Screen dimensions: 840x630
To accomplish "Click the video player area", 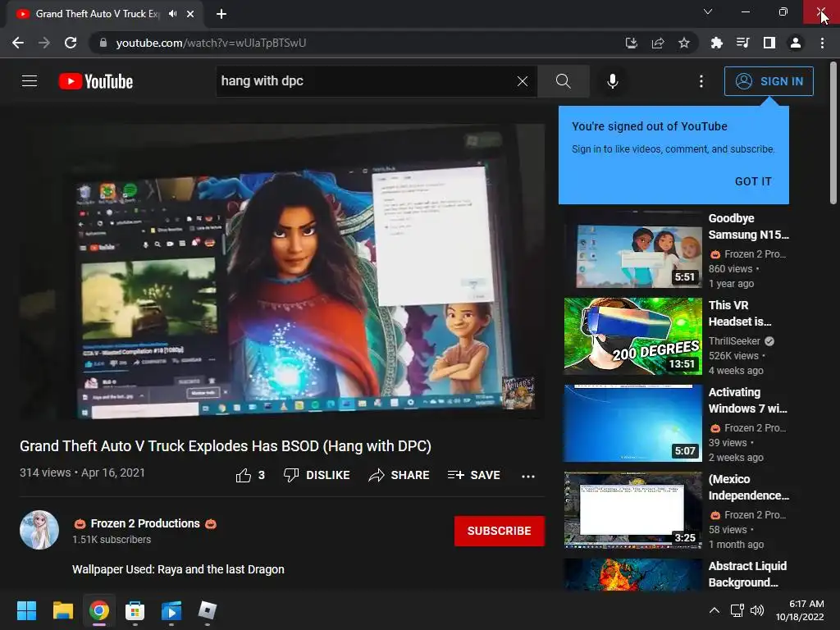I will (282, 271).
